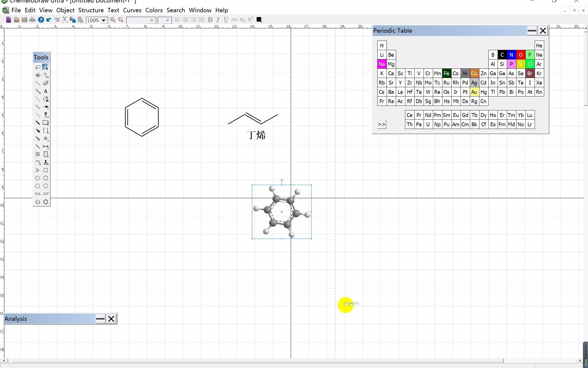588x368 pixels.
Task: Open the Curves menu
Action: (132, 10)
